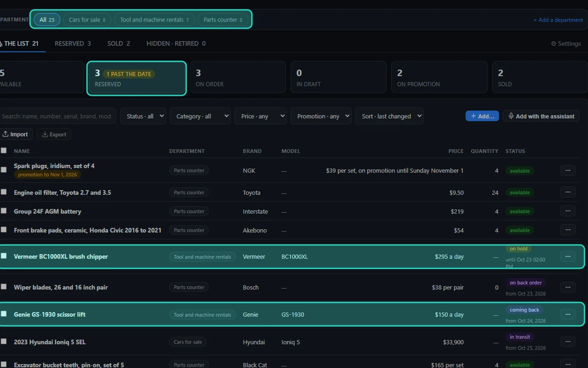Click the search name, number, serial field
The height and width of the screenshot is (368, 588).
[57, 116]
